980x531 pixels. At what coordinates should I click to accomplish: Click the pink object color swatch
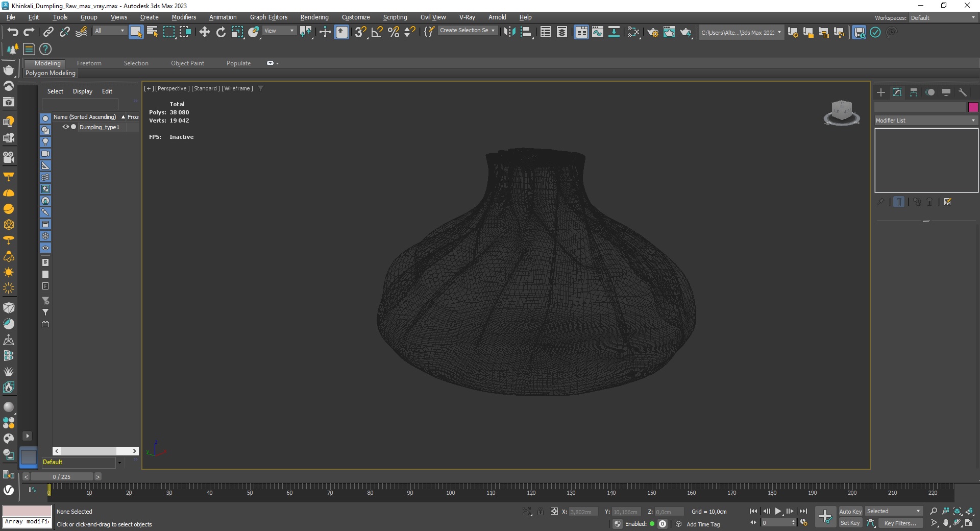tap(973, 107)
